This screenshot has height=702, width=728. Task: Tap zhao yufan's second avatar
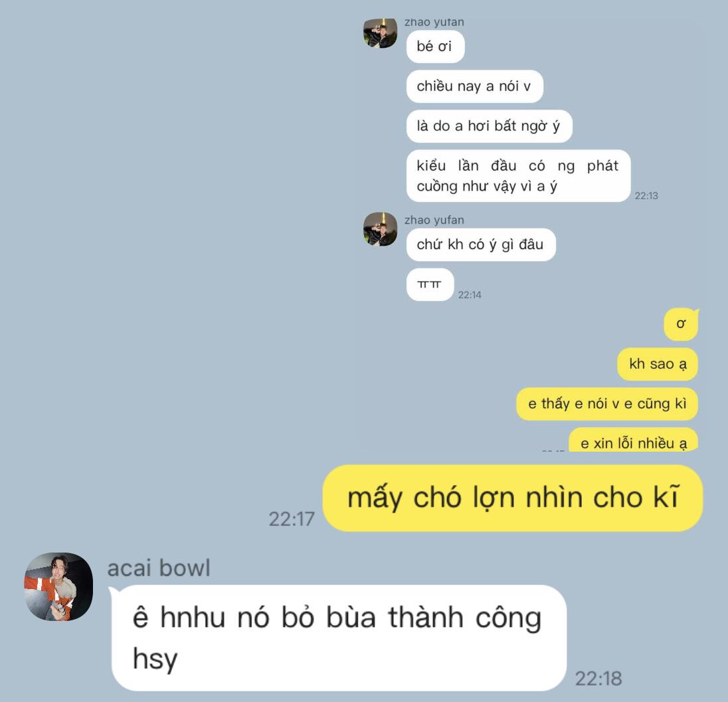[x=380, y=229]
